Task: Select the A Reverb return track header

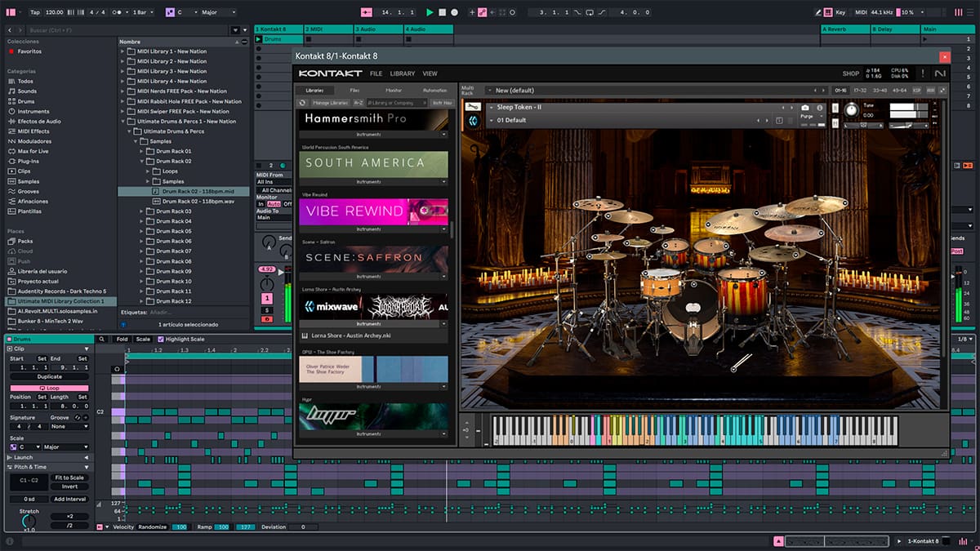Action: [845, 29]
